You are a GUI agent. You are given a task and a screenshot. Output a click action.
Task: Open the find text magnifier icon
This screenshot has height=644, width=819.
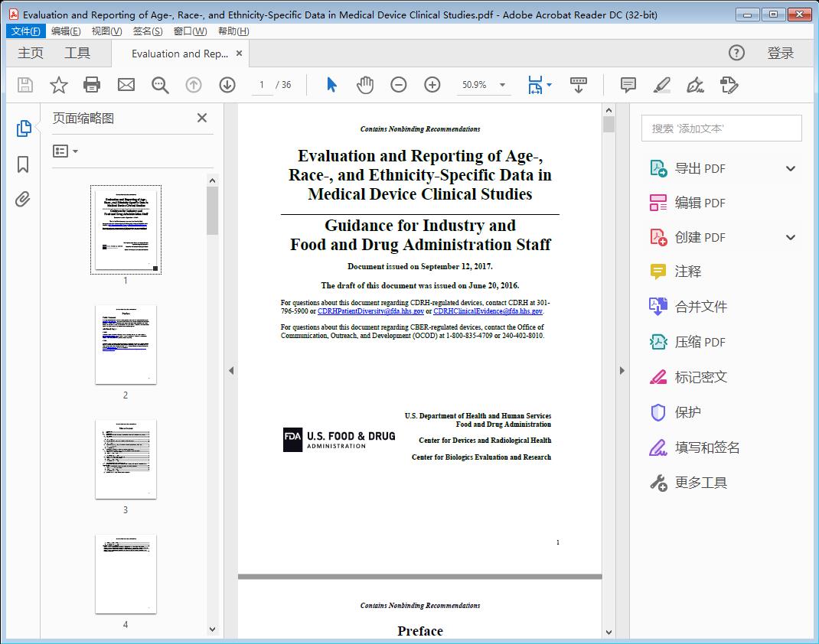pos(160,85)
